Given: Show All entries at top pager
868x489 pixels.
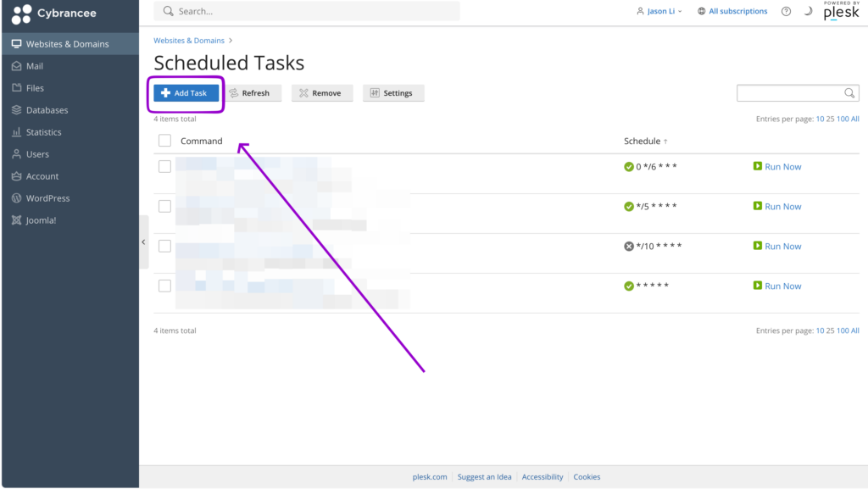Looking at the screenshot, I should pos(855,119).
